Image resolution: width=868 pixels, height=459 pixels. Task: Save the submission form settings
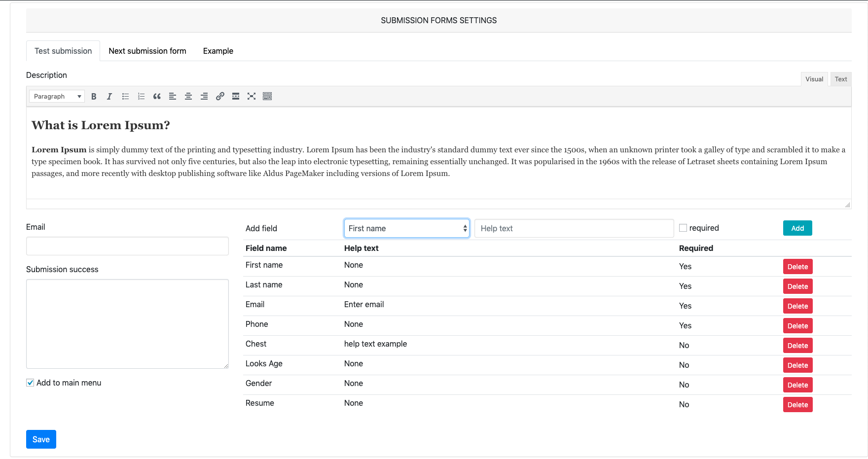click(x=41, y=439)
